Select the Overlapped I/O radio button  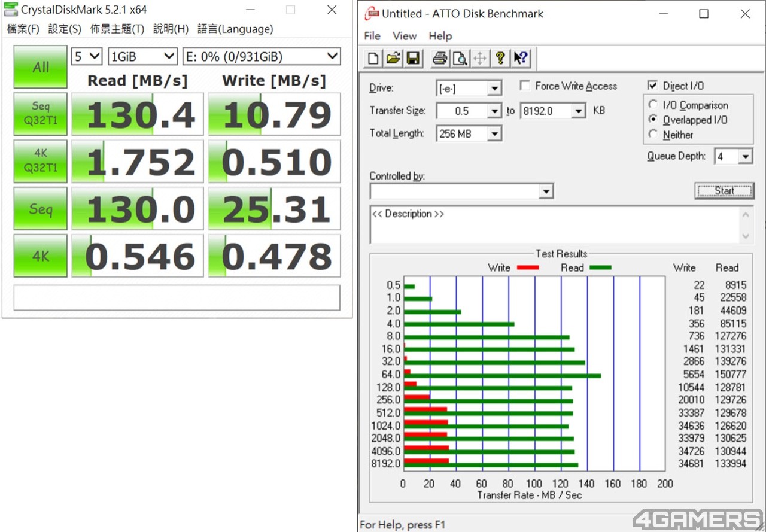click(653, 120)
